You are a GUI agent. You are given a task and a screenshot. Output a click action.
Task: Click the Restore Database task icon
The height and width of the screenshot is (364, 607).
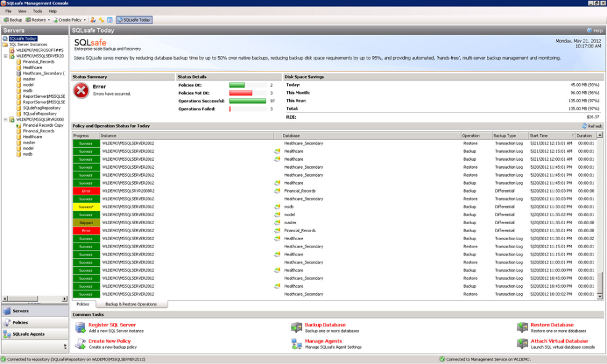(523, 328)
